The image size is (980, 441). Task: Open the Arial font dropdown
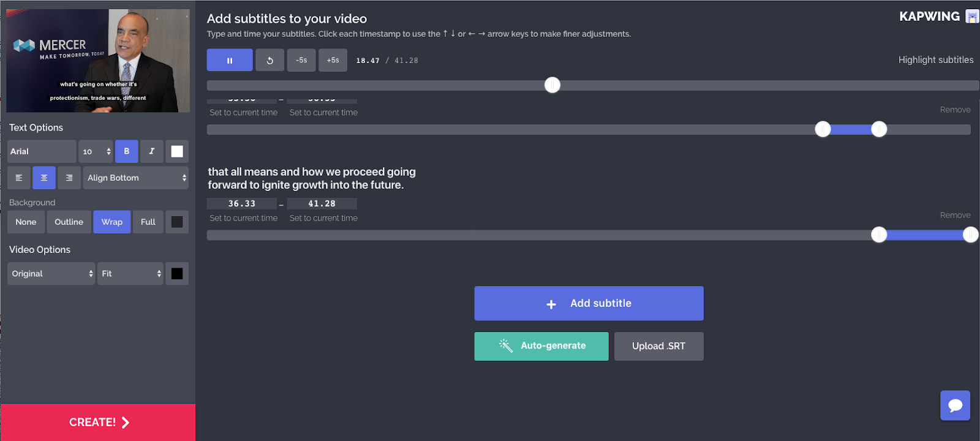[42, 151]
